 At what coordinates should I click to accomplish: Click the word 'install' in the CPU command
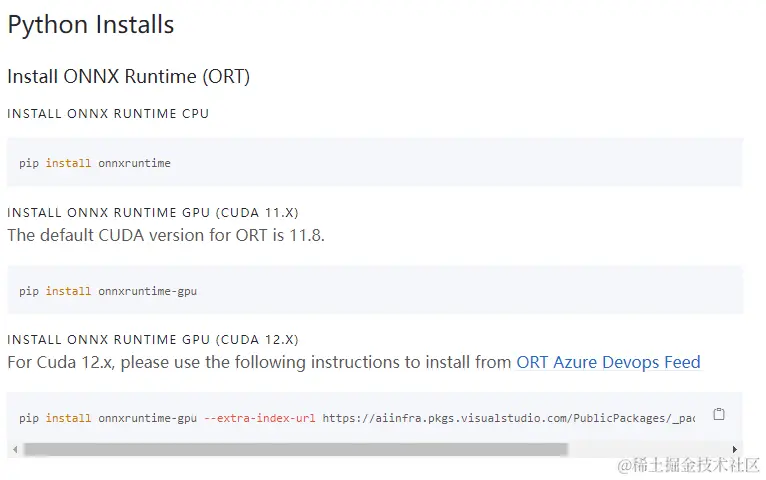tap(68, 163)
